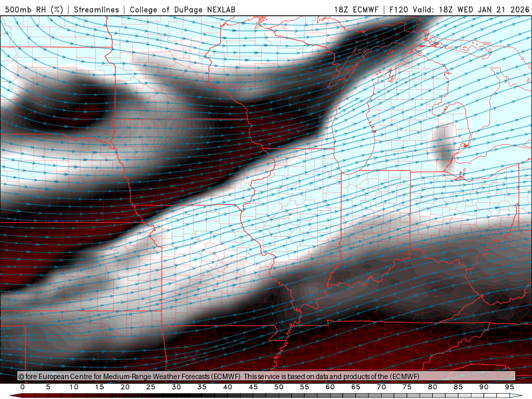Click the "65" label on the colorbar scale
532x399 pixels.
pyautogui.click(x=356, y=387)
